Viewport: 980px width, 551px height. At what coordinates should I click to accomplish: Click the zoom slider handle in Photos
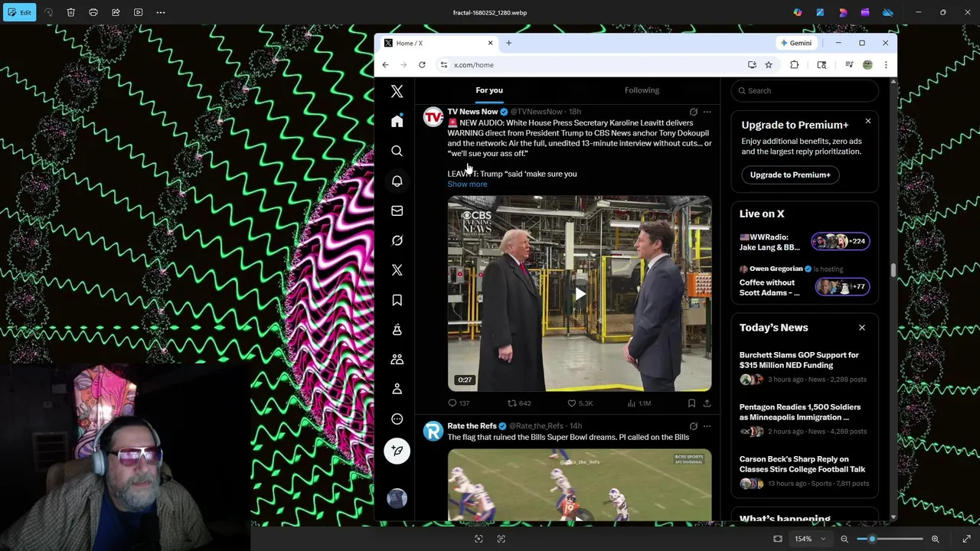coord(872,539)
